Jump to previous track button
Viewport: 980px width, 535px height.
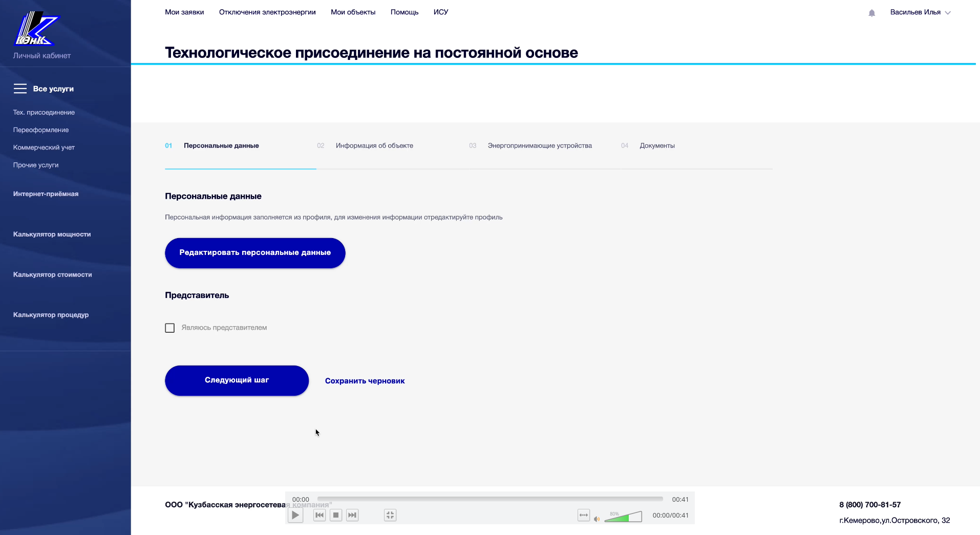319,515
